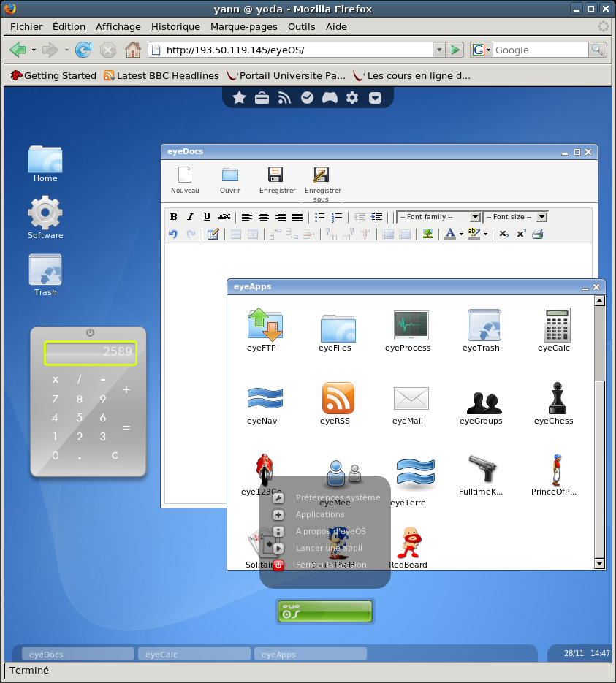Switch to eyeCalc in the bottom taskbar
616x683 pixels.
tap(194, 655)
